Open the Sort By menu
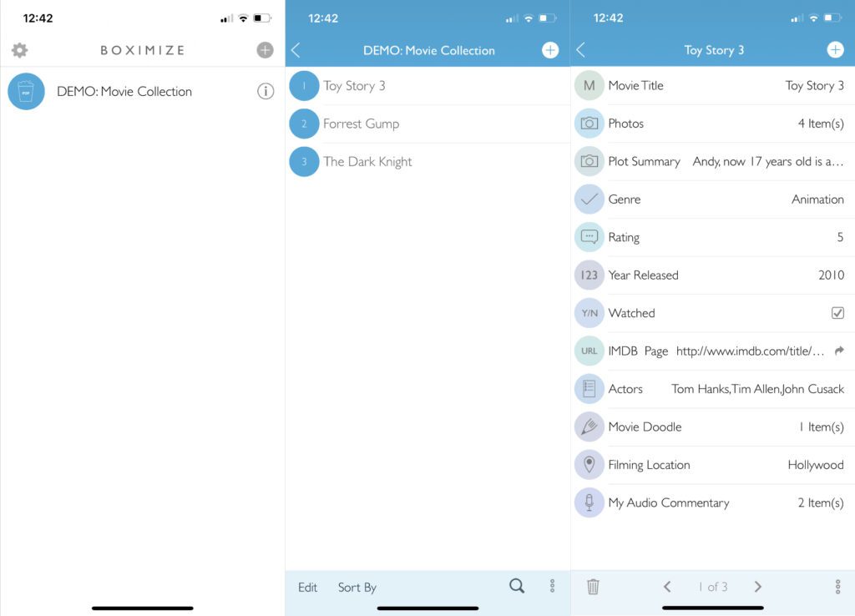855x616 pixels. 357,588
